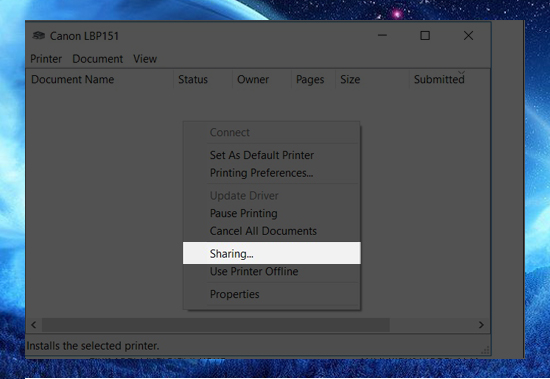This screenshot has width=550, height=379.
Task: Open printer Properties
Action: (234, 294)
